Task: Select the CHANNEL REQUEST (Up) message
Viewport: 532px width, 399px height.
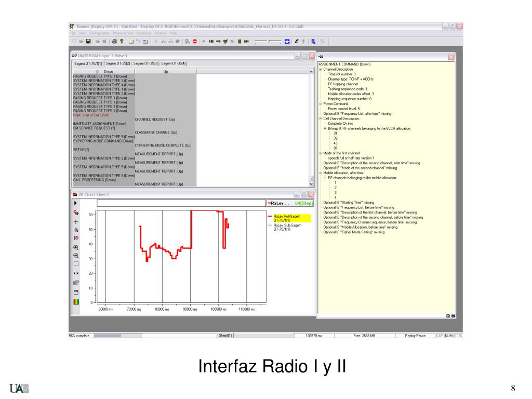Action: pos(155,119)
